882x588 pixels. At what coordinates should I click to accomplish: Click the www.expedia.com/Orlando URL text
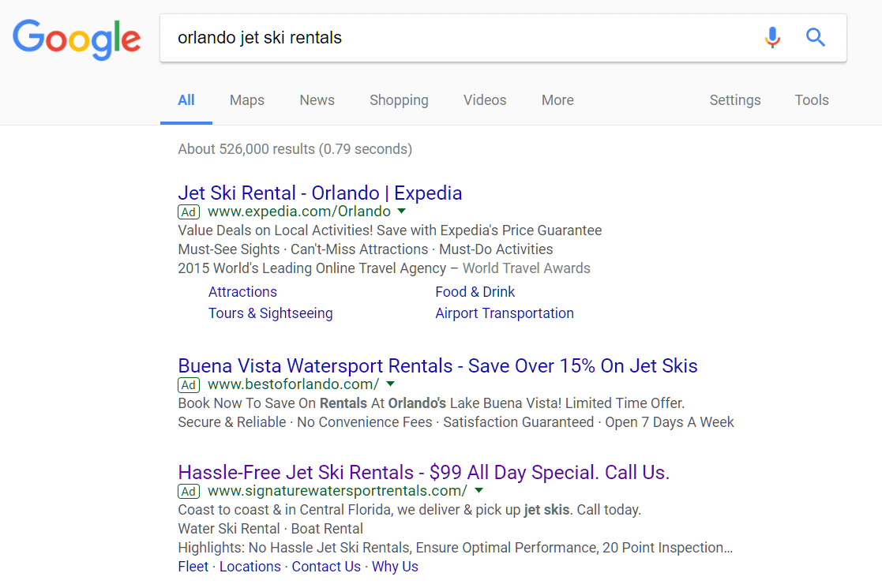(299, 212)
